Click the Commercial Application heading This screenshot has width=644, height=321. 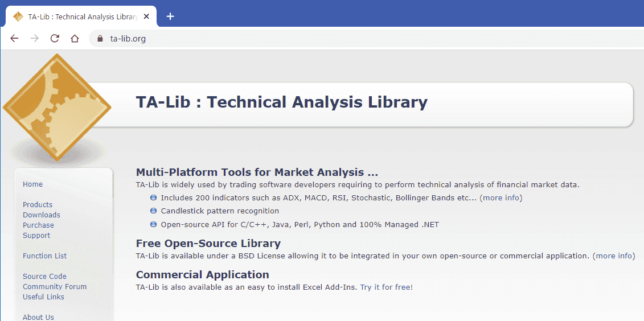[203, 274]
